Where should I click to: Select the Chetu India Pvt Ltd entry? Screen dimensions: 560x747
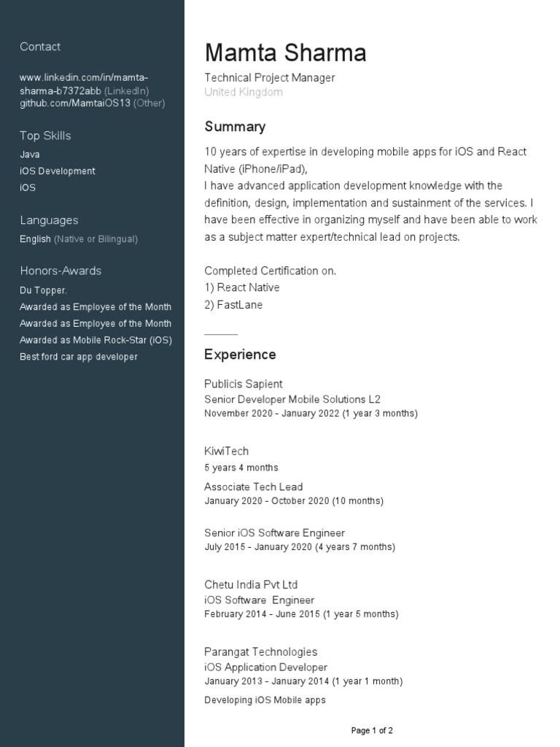[x=251, y=584]
